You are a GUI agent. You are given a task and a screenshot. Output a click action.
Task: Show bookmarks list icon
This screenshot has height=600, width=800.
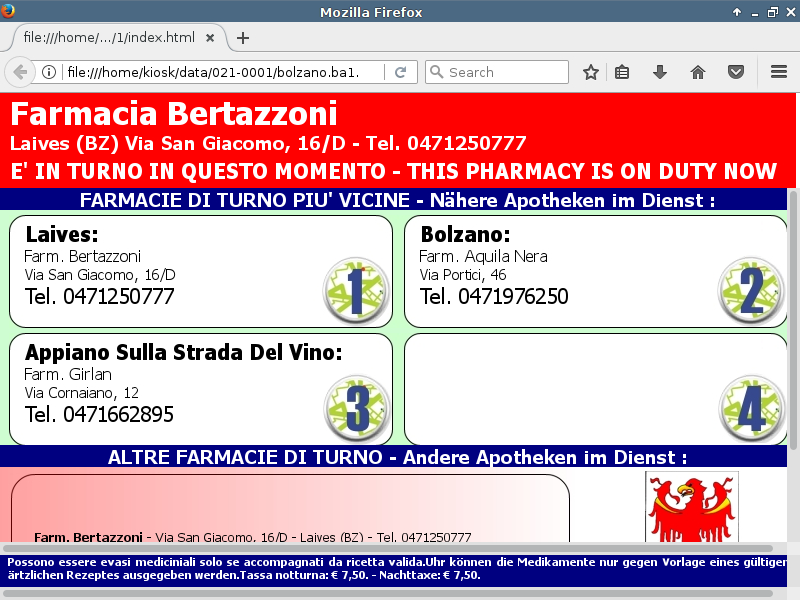point(622,72)
